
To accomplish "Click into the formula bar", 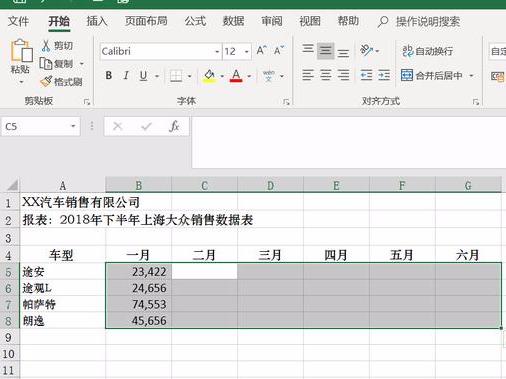I will point(349,142).
